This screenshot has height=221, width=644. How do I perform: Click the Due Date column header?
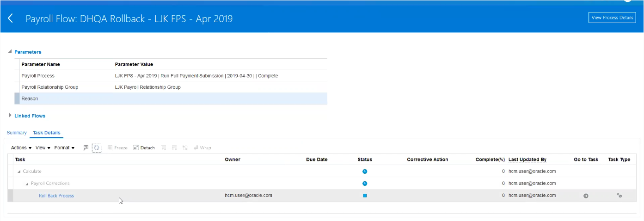coord(317,160)
